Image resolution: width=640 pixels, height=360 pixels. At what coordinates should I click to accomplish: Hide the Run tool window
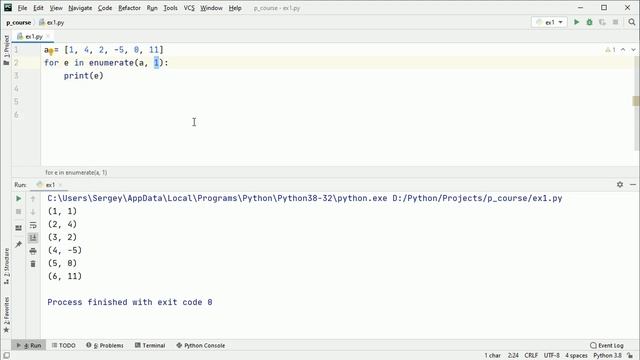click(x=633, y=184)
